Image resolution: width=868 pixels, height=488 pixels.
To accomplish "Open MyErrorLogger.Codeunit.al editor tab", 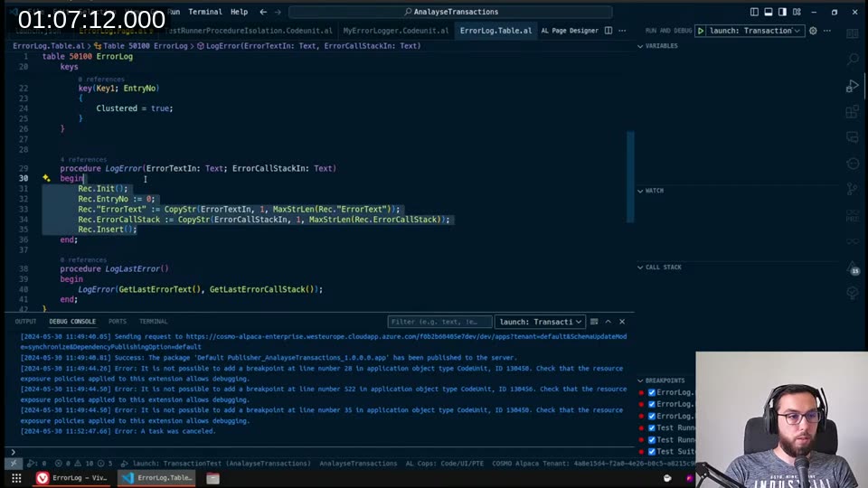I will 396,31.
